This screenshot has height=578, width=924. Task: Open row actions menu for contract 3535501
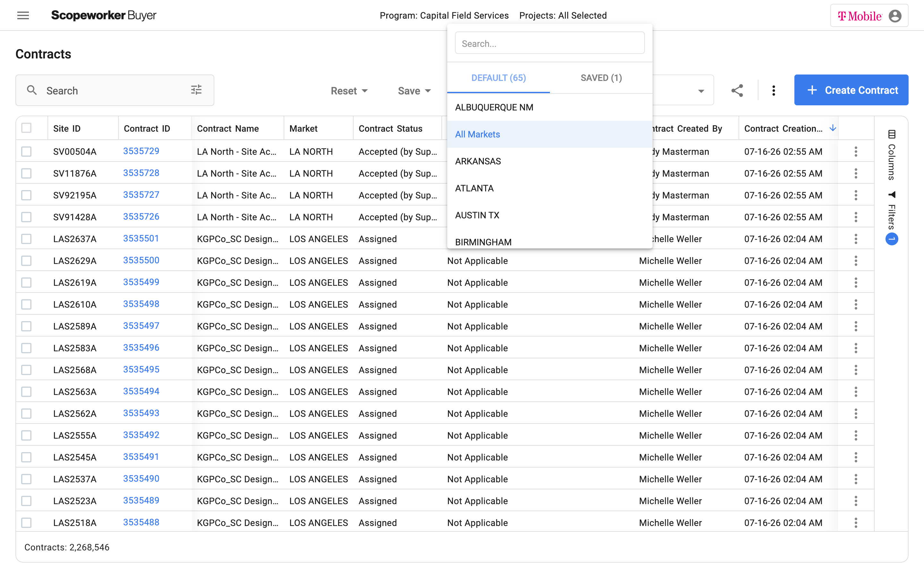[x=856, y=239]
